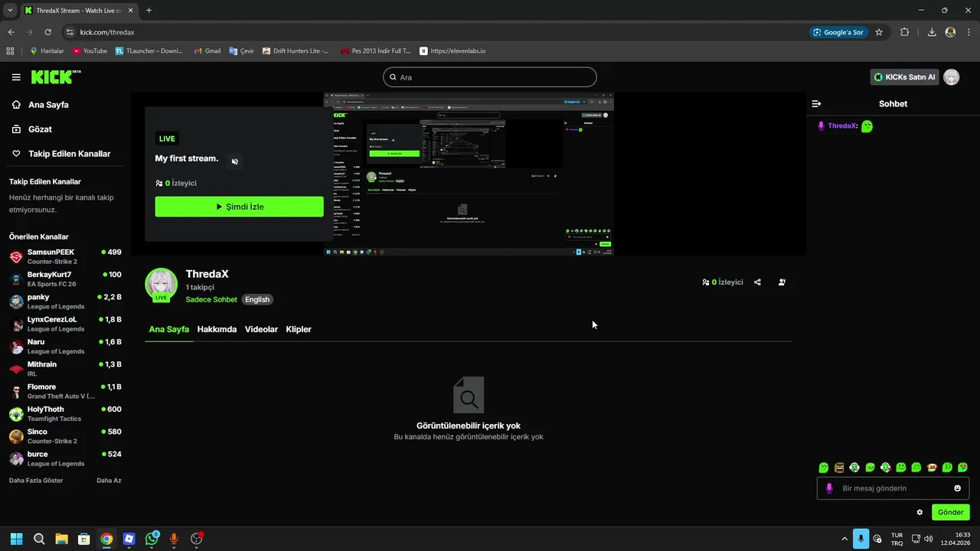Screen dimensions: 980x551
Task: Open Sinco Counter-Strike 2 channel
Action: pos(65,436)
